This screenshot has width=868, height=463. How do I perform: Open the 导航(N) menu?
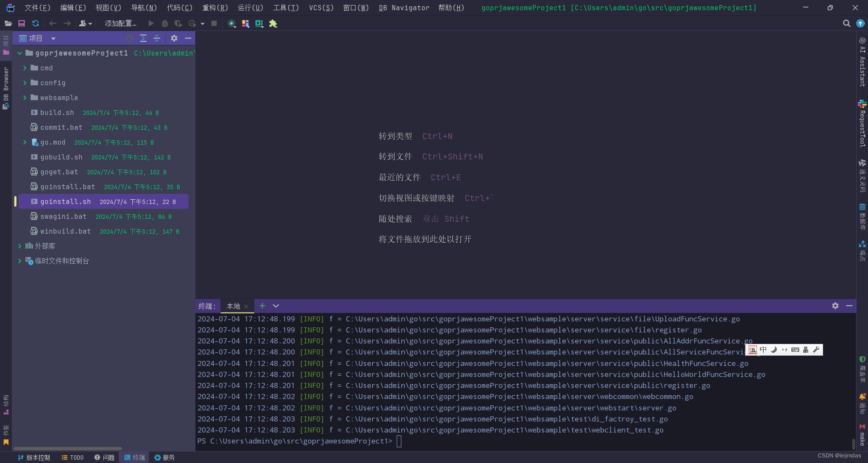pos(144,8)
